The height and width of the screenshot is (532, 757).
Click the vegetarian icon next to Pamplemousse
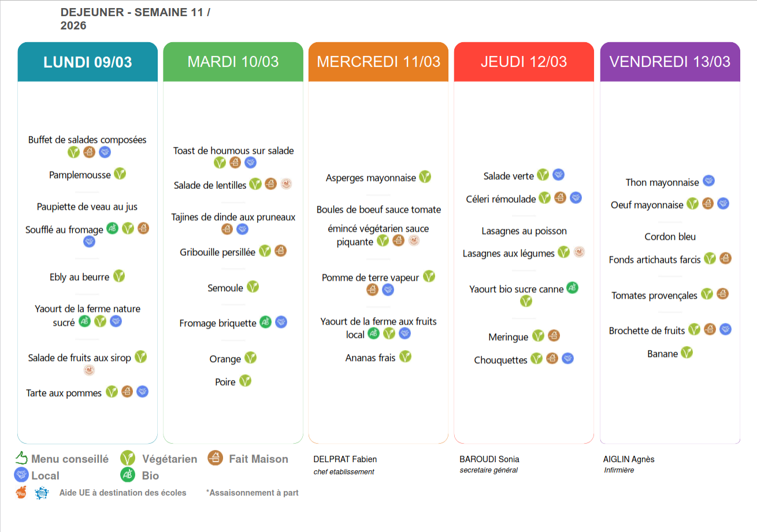point(120,173)
